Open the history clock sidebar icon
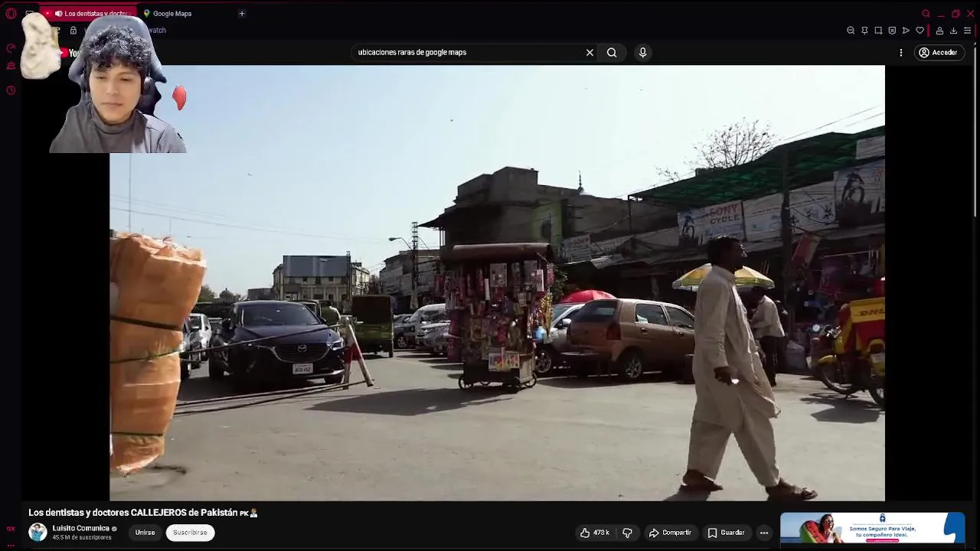 [x=11, y=90]
